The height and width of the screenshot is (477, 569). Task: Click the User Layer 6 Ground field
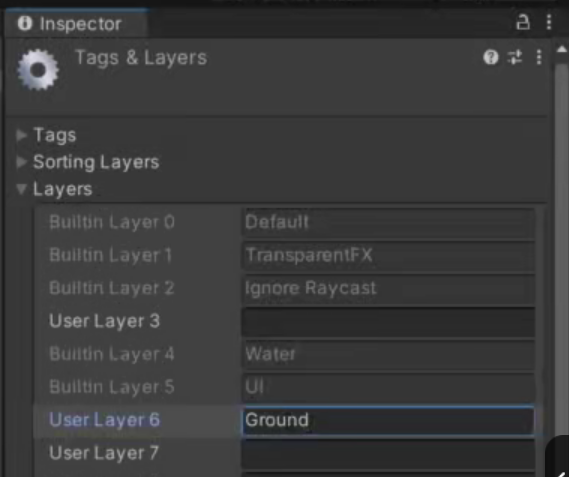[x=388, y=420]
